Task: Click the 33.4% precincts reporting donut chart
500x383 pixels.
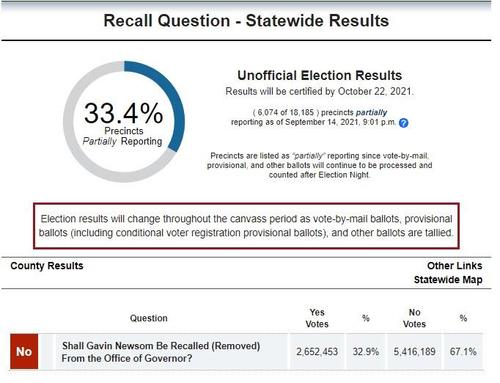Action: point(124,122)
